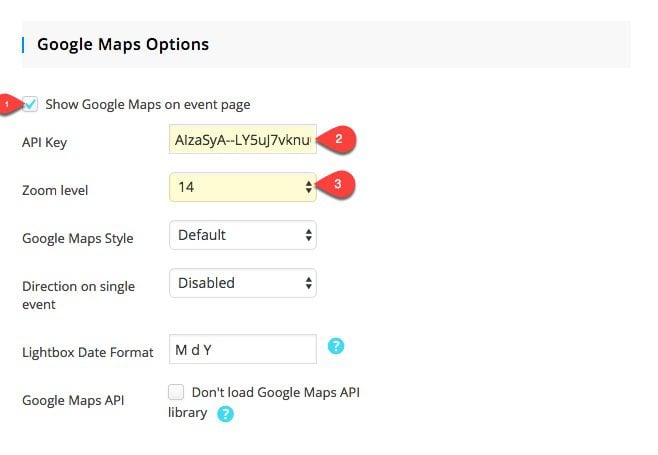Screen dimensions: 658x455
Task: Focus the API Key input field
Action: [243, 141]
